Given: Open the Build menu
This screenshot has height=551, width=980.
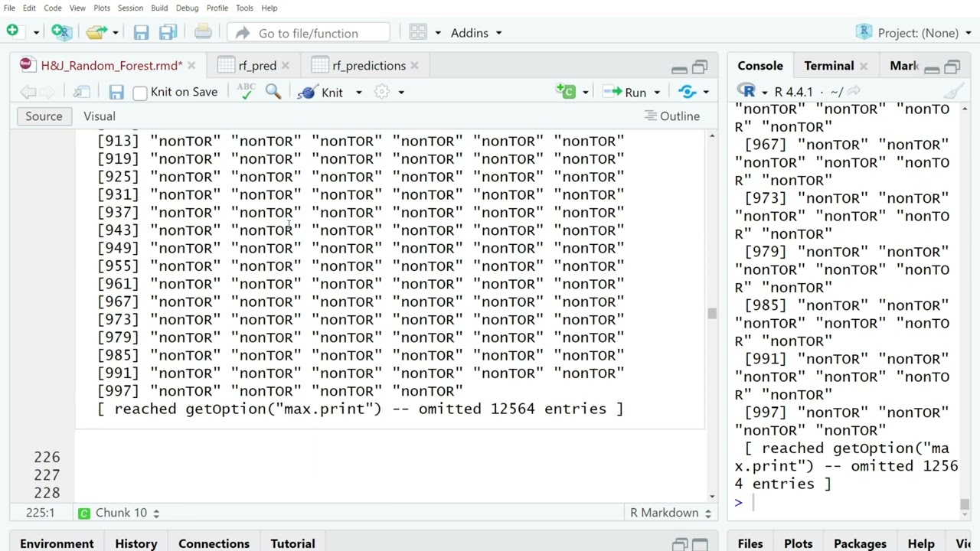Looking at the screenshot, I should [x=159, y=8].
